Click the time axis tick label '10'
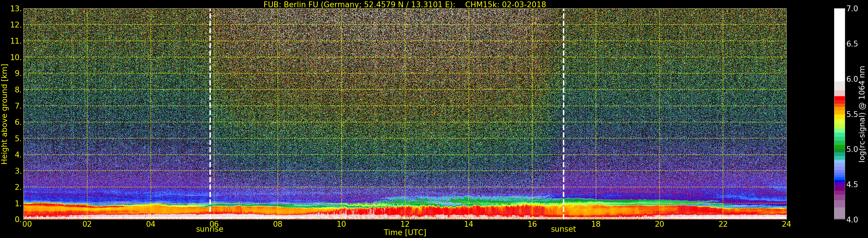Viewport: 868px width, 238px height. coord(341,224)
